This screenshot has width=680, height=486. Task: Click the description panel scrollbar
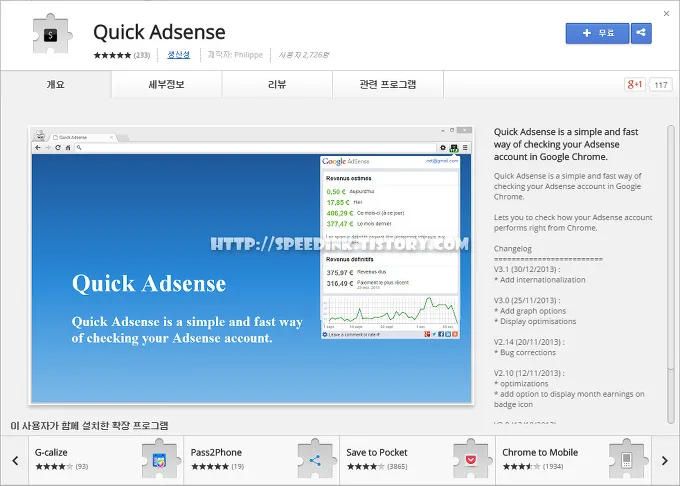click(671, 274)
